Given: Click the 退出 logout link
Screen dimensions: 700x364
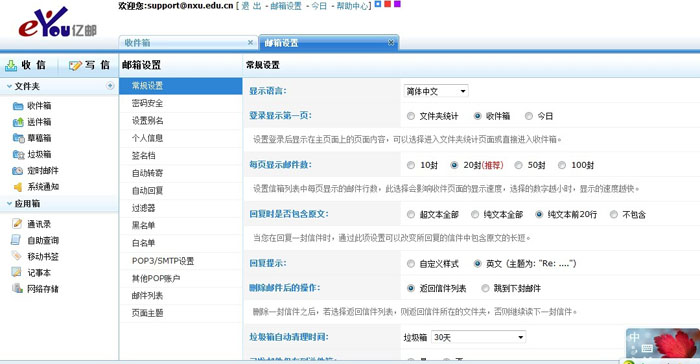Looking at the screenshot, I should point(251,6).
